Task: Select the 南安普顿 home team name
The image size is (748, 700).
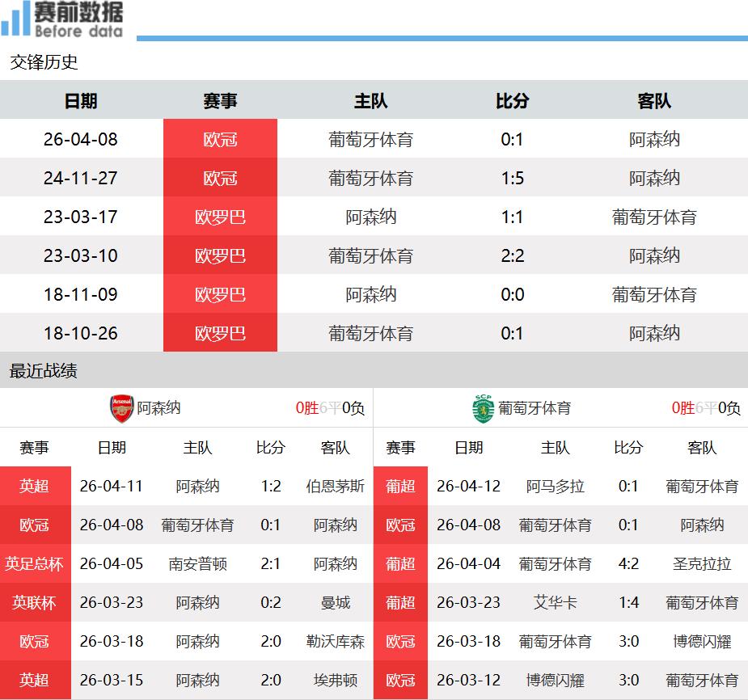Action: (197, 563)
